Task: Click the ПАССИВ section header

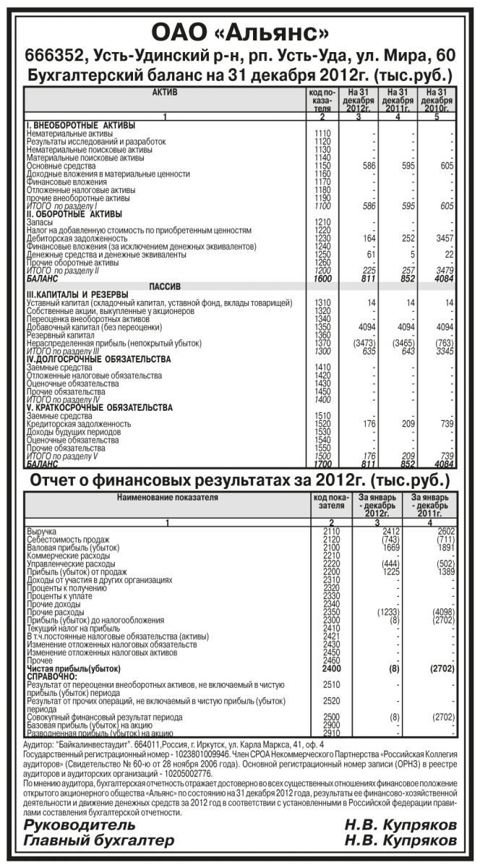Action: [165, 286]
